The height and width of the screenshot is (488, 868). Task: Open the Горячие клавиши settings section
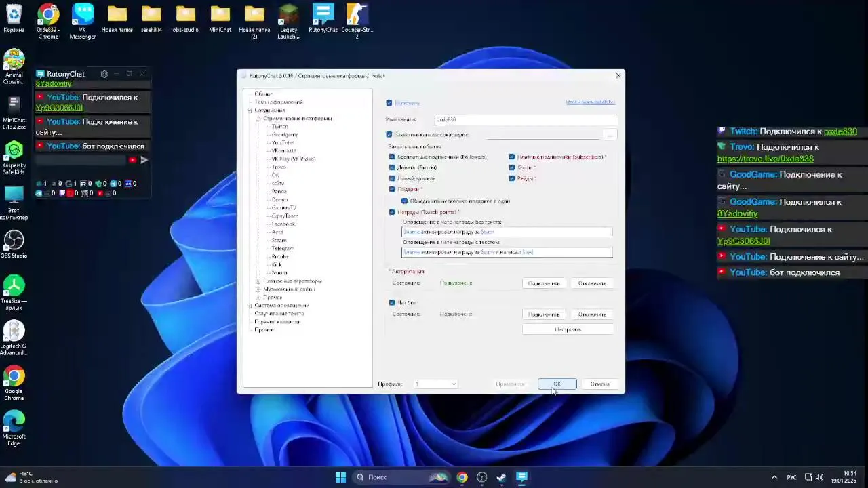coord(277,322)
